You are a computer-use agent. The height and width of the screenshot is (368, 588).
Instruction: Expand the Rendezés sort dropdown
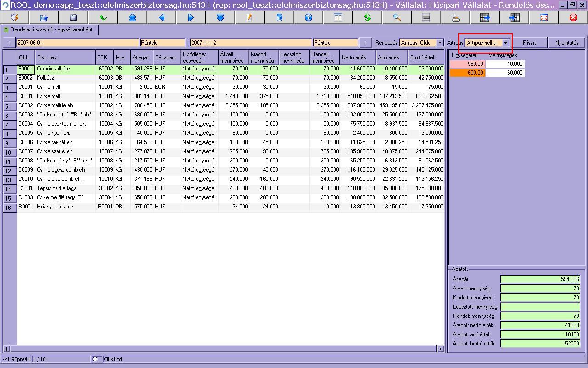tap(440, 43)
